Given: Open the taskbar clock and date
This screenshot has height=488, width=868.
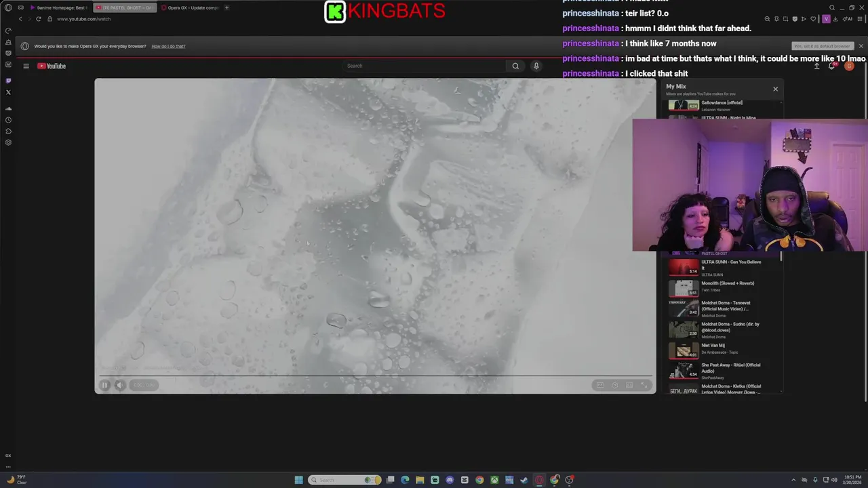Looking at the screenshot, I should 852,480.
